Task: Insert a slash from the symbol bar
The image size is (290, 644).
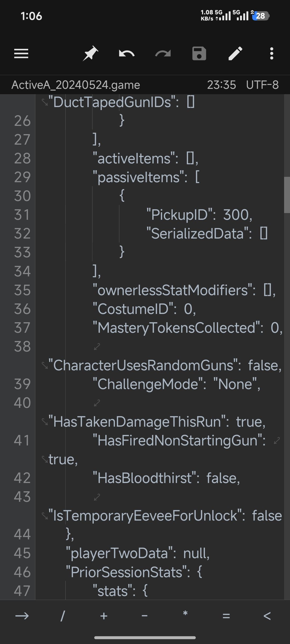Action: [x=63, y=616]
